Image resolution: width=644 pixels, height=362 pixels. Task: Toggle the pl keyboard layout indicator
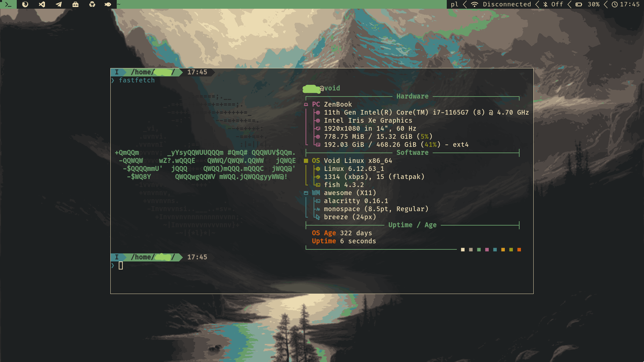454,4
